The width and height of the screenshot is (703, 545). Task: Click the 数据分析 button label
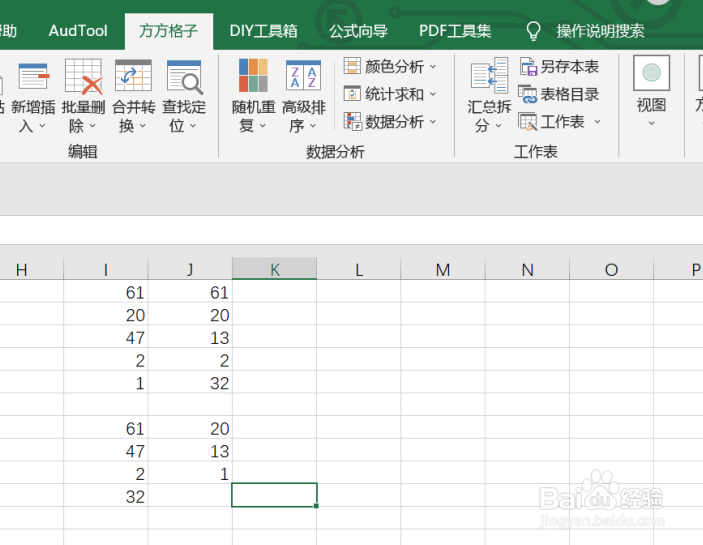pos(394,121)
